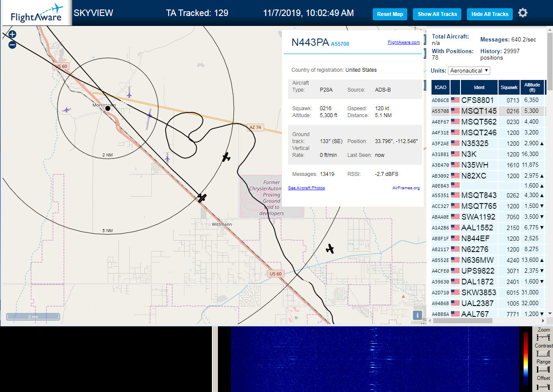Select the N844EF row

[x=488, y=238]
